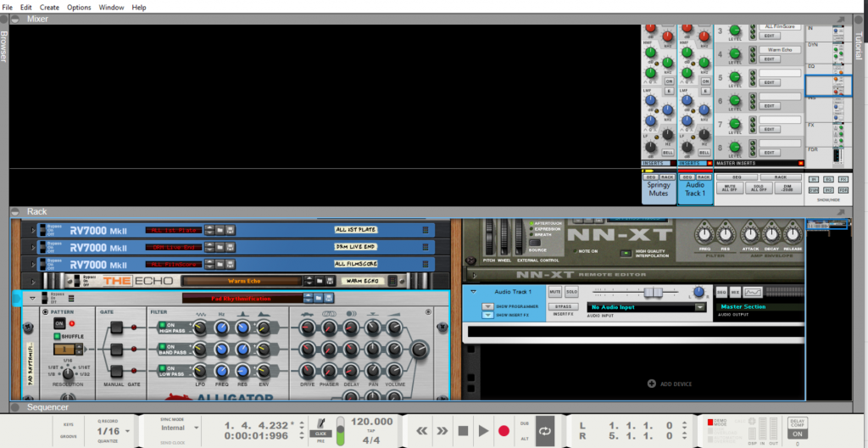The image size is (868, 448).
Task: Save the Warm Echo patch
Action: [329, 281]
